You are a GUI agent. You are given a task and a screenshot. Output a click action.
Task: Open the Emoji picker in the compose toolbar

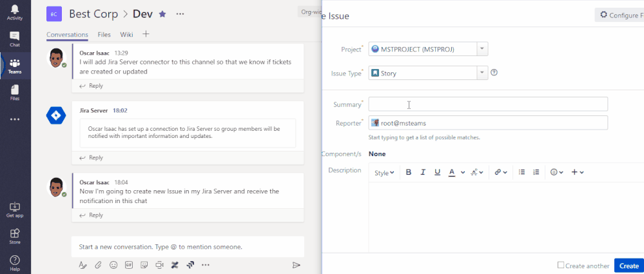[113, 265]
